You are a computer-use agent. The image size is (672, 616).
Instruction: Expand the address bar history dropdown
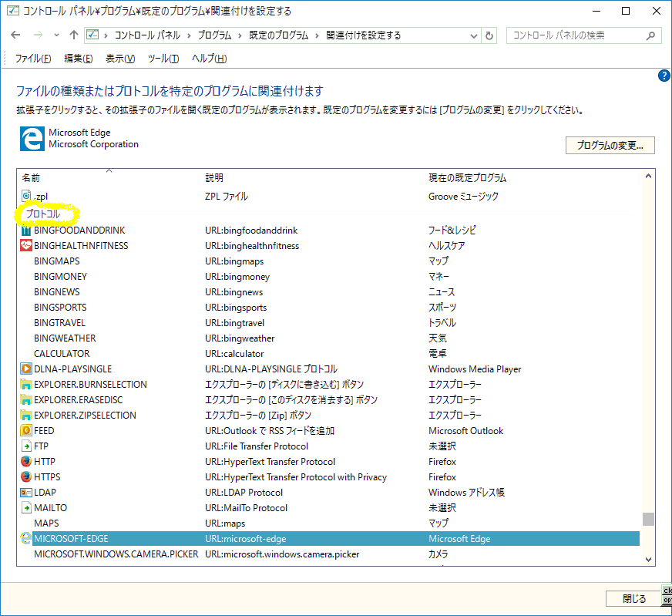[474, 35]
